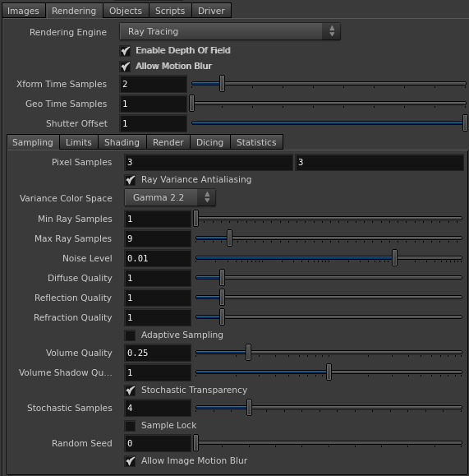The width and height of the screenshot is (469, 476).
Task: Click the Max Ray Samples slider handle
Action: (230, 238)
